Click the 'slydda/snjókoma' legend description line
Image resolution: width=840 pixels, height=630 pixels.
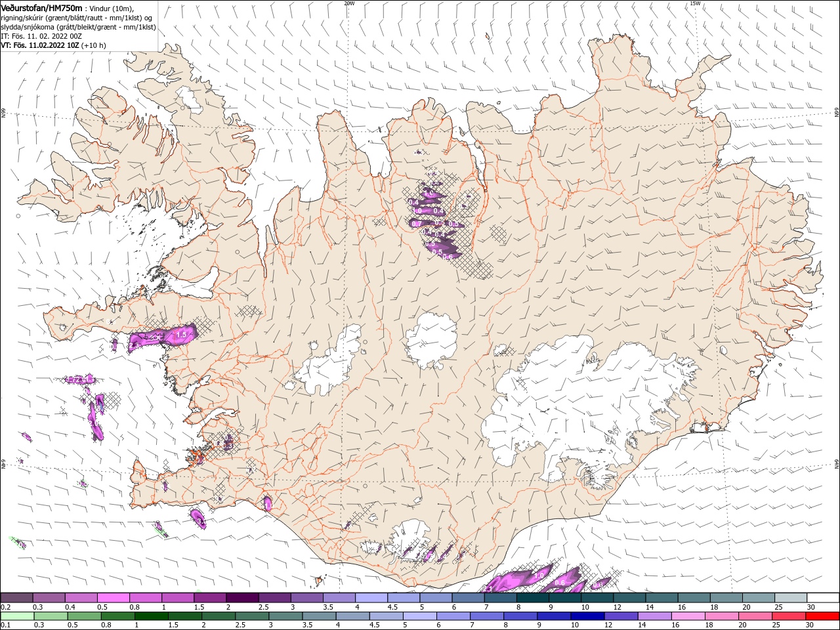78,27
